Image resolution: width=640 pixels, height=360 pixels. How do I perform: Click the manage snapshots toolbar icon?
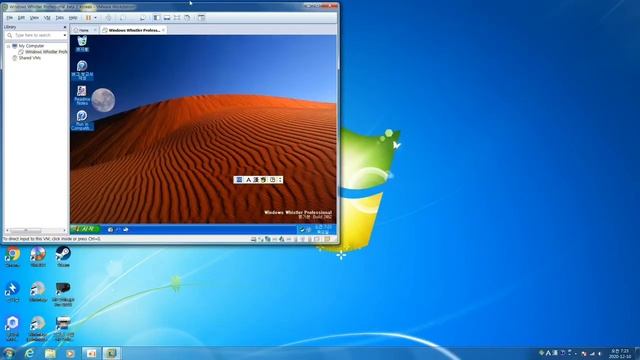142,18
